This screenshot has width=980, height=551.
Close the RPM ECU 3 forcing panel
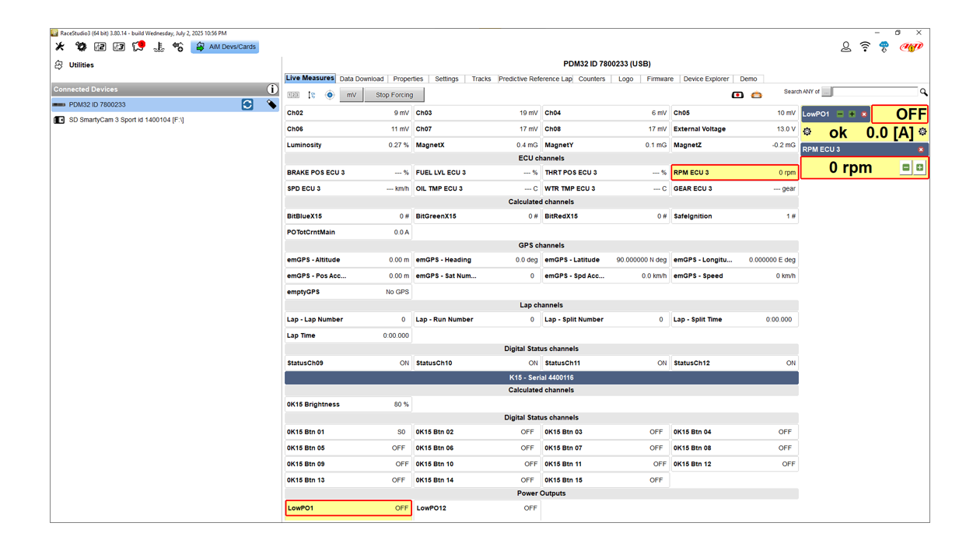coord(921,149)
